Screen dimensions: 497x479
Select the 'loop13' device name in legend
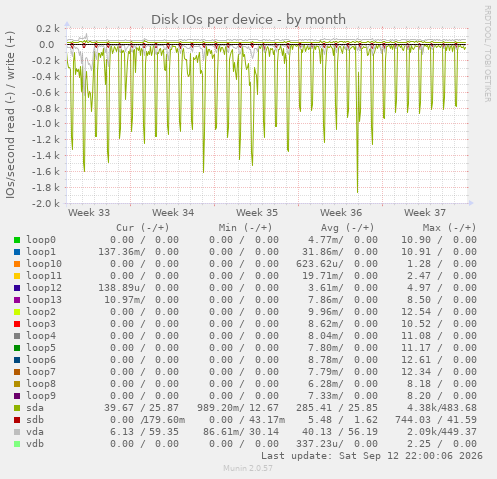[44, 300]
